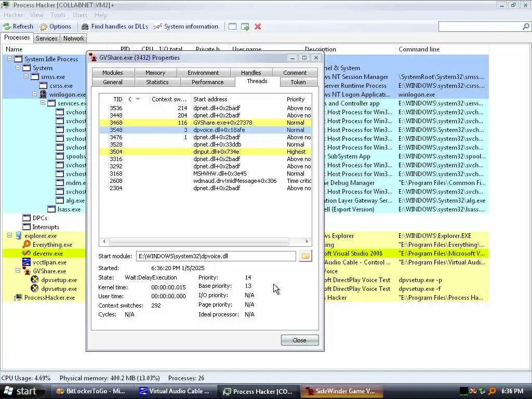Collapse the explorer.exe tree node

10,235
